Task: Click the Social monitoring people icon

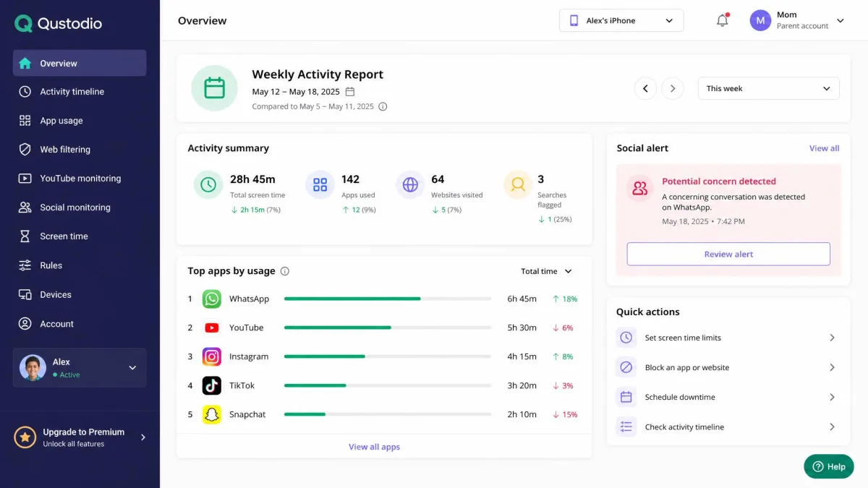Action: point(25,207)
